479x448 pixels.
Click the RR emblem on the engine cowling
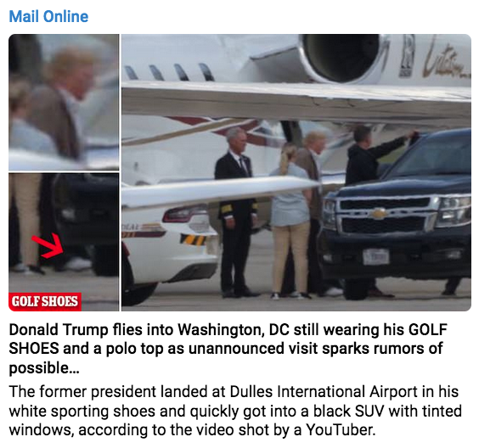click(x=406, y=55)
